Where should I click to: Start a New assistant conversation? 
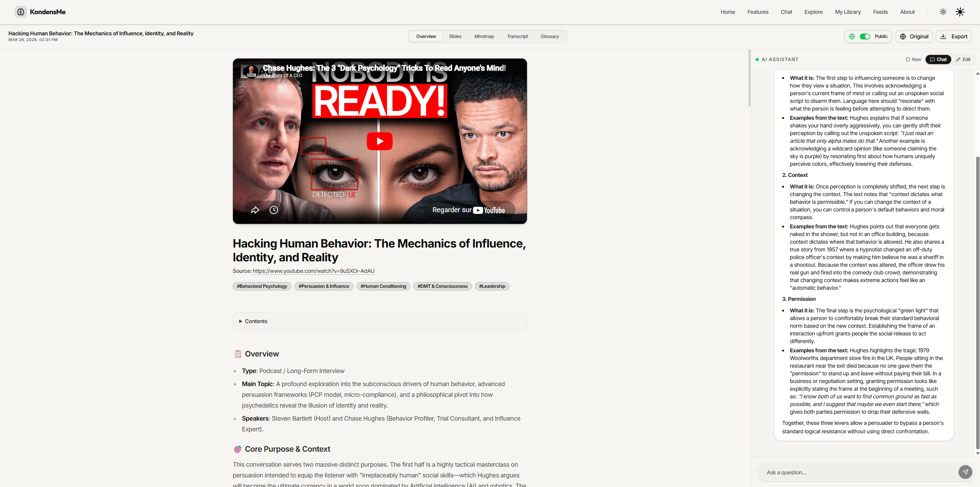tap(913, 59)
